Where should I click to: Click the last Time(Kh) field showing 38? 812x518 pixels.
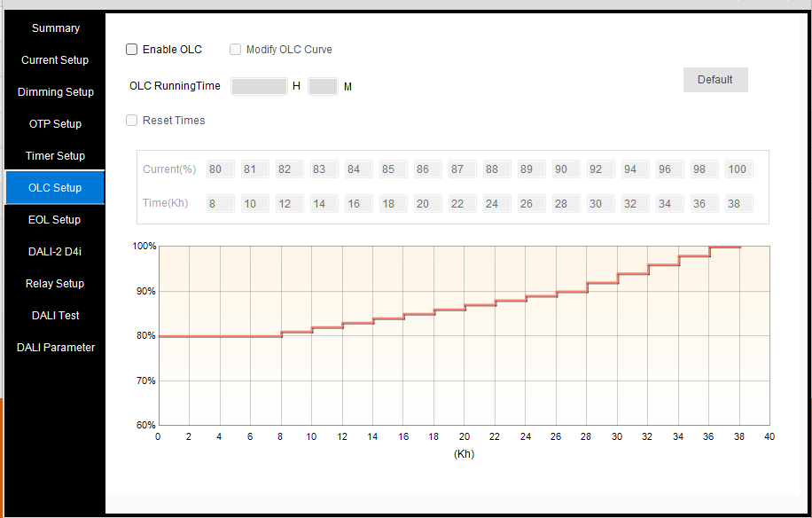pos(738,204)
